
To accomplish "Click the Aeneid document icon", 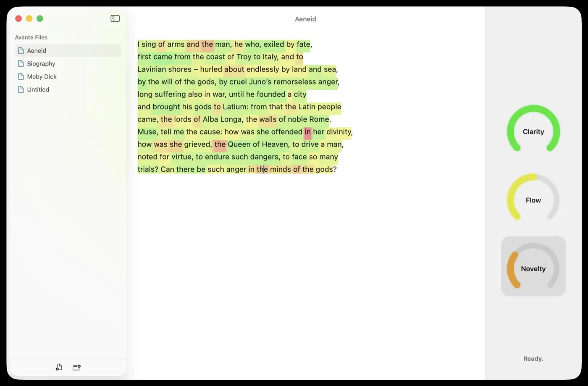I will click(21, 50).
